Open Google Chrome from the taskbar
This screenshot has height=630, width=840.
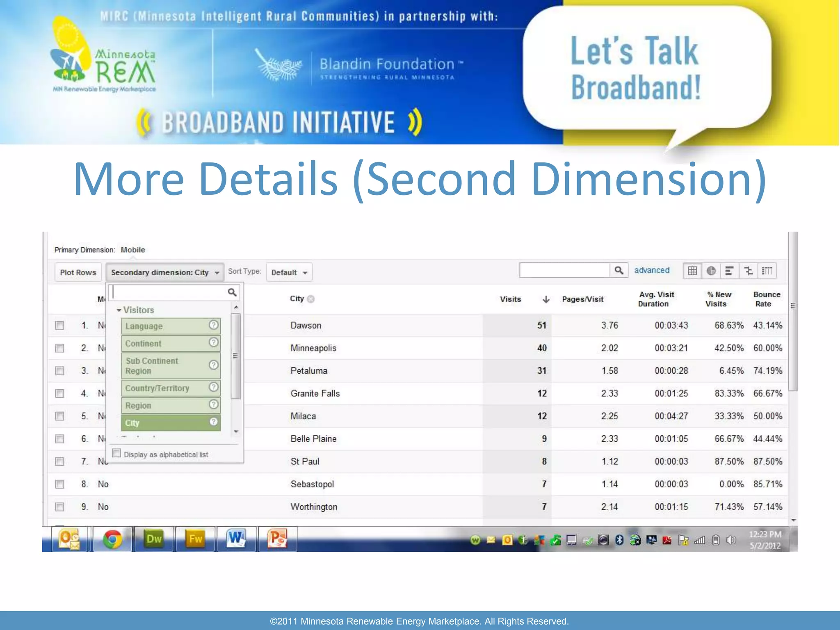(112, 539)
